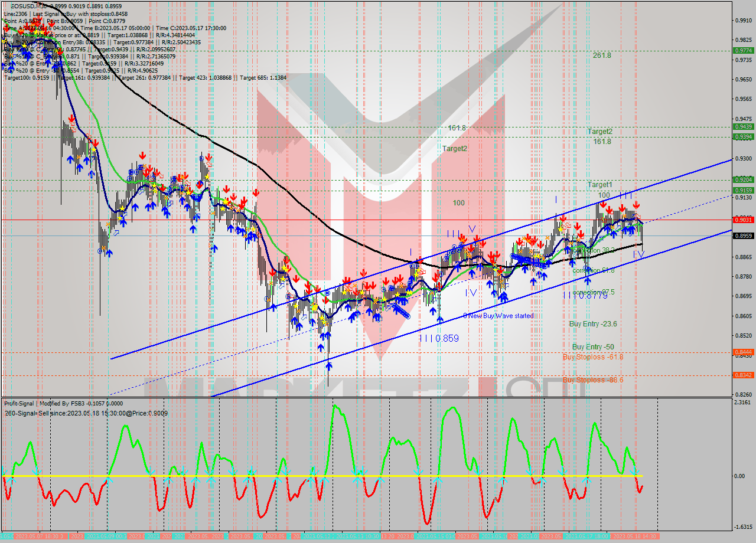
Task: Click the '2023.05.18 14:30' time axis label
Action: pos(634,536)
